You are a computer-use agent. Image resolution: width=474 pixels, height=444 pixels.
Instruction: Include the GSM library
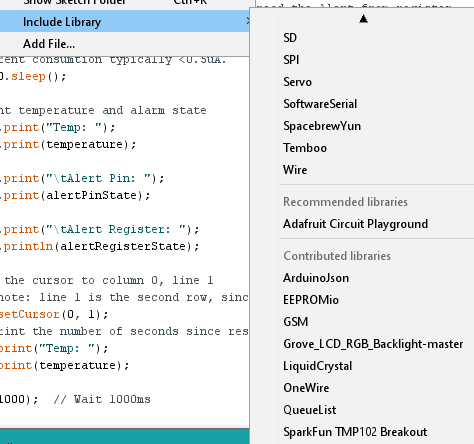[362, 322]
